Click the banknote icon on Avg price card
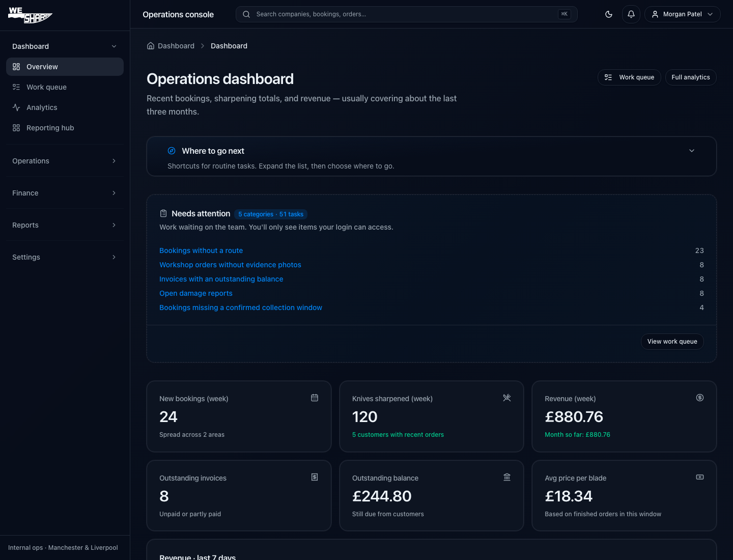Image resolution: width=733 pixels, height=560 pixels. (x=700, y=477)
